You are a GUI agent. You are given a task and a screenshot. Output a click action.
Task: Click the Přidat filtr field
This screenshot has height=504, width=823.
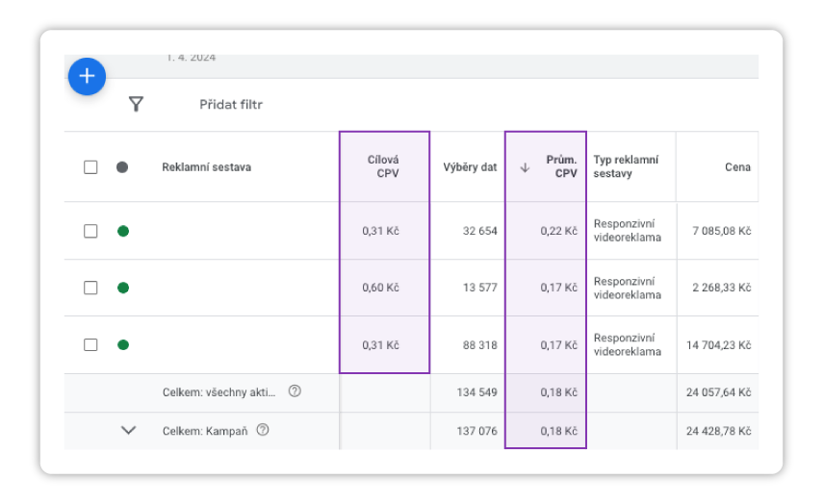[x=231, y=105]
